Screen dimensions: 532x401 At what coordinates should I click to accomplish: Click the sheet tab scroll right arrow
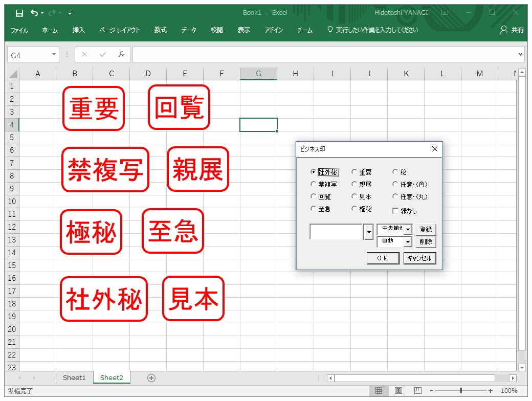tap(34, 377)
